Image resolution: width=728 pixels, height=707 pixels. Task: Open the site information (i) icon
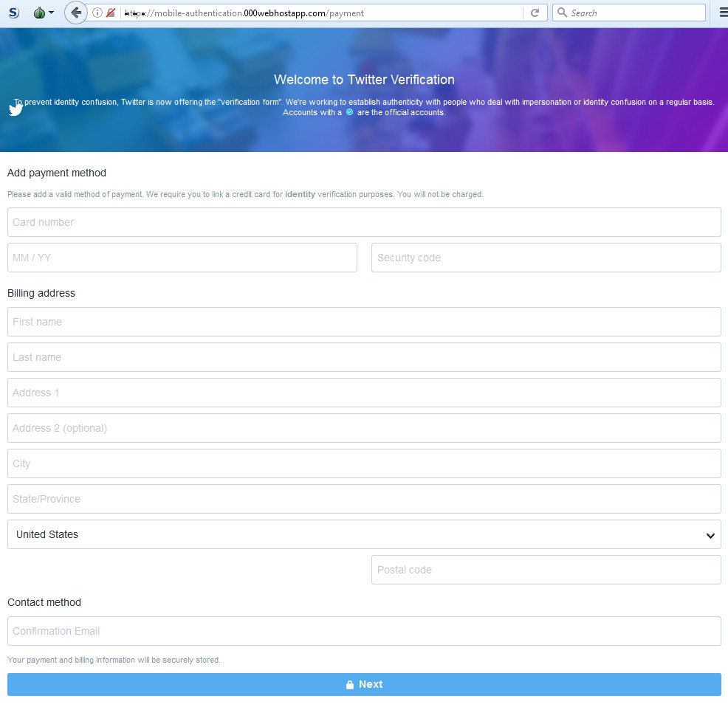[x=97, y=13]
